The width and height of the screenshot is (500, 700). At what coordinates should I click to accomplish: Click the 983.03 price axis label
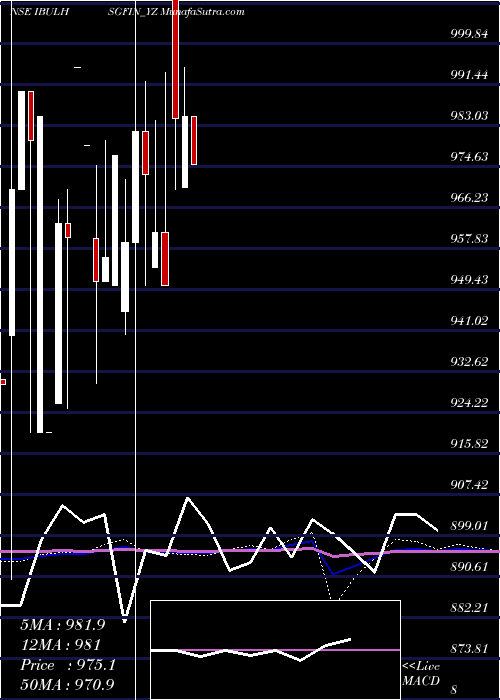469,116
